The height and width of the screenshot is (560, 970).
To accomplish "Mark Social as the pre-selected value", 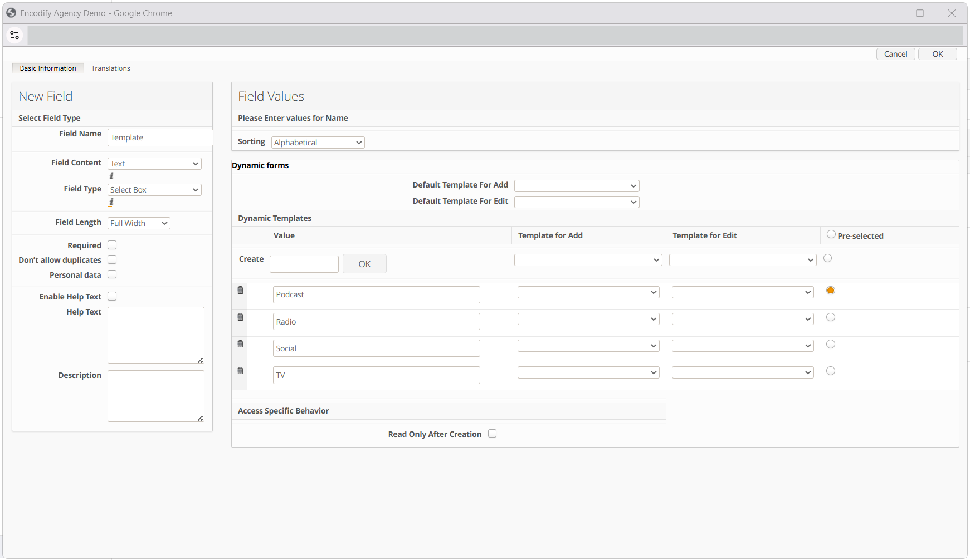I will (831, 344).
